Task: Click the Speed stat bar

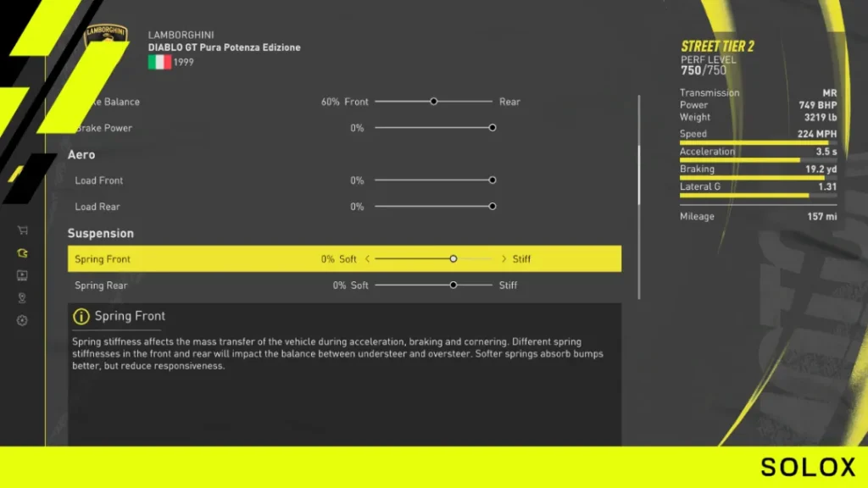Action: [x=759, y=142]
